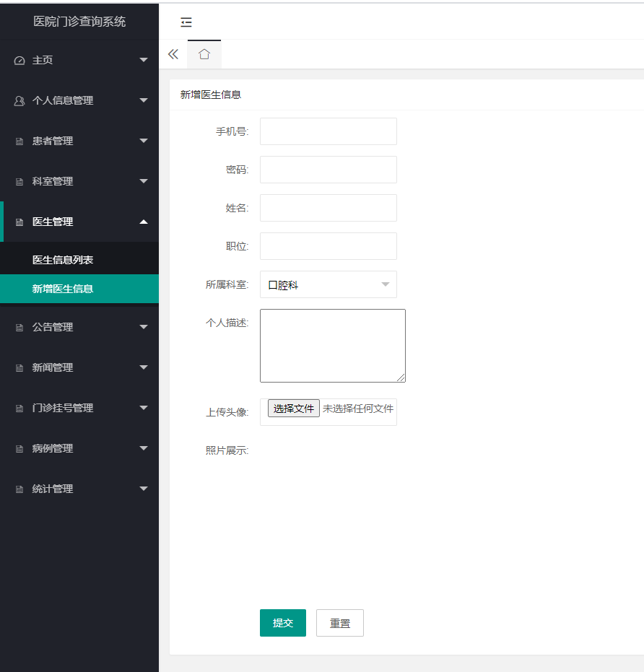Click the document icon beside 门诊挂号管理
Image resolution: width=644 pixels, height=672 pixels.
point(19,408)
